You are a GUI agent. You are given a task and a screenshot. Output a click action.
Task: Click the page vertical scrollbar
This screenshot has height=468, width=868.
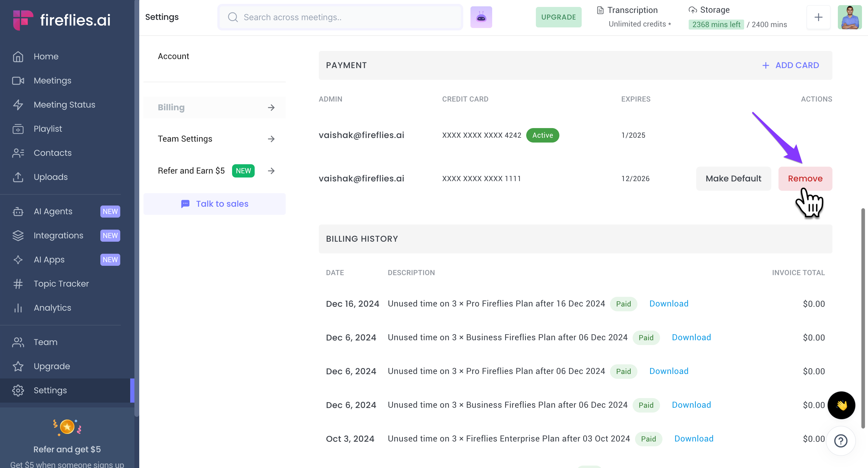[x=863, y=318]
